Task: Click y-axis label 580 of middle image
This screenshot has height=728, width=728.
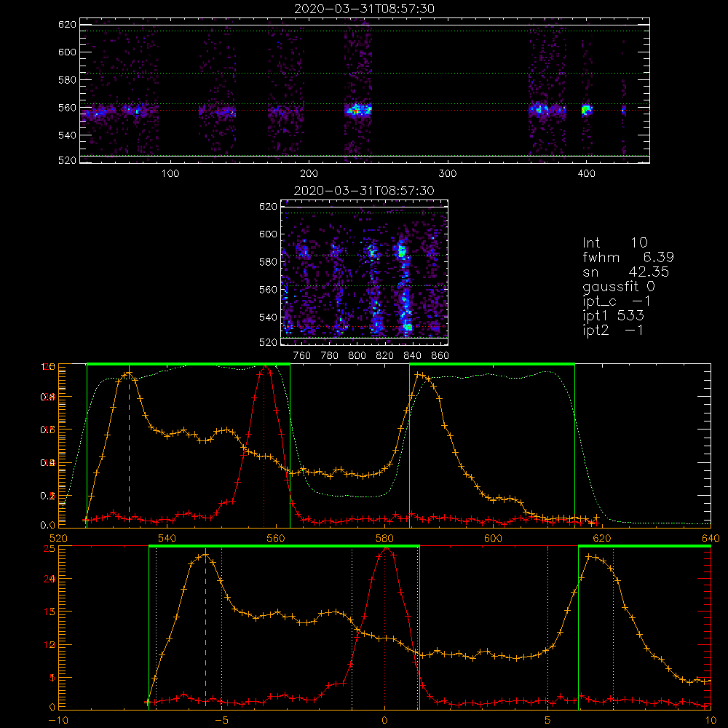Action: click(x=269, y=262)
